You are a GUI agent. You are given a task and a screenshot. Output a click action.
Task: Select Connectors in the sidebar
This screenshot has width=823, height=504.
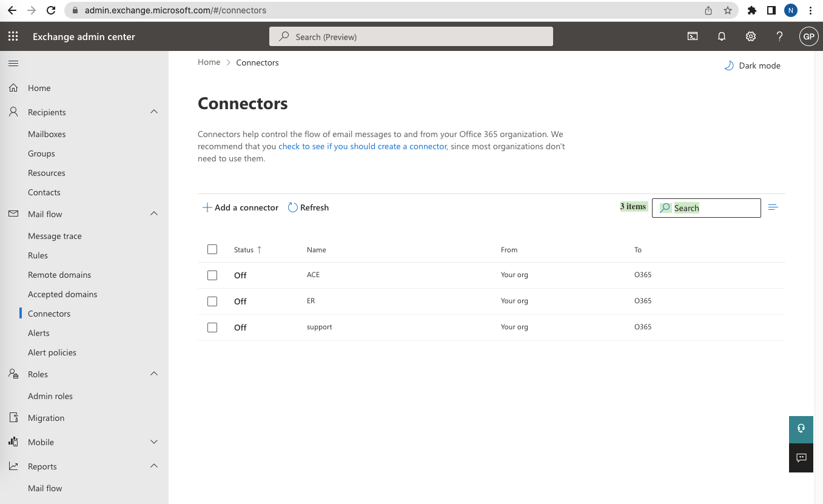[x=49, y=314]
